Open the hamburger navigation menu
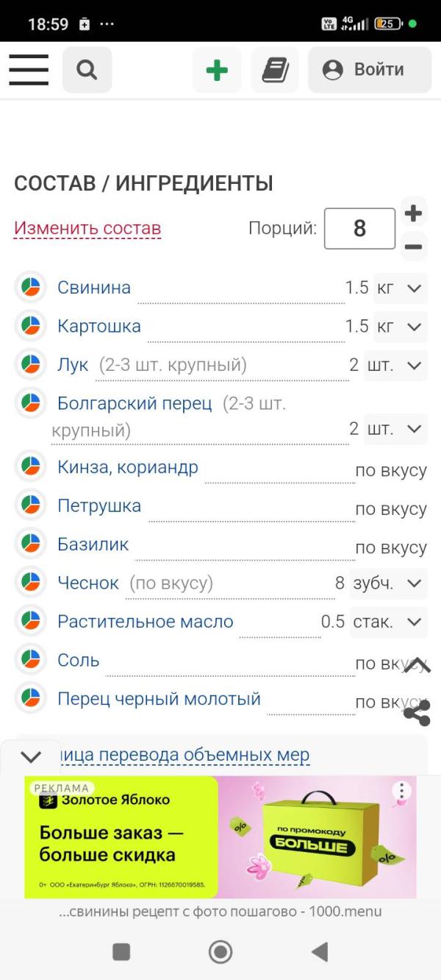441x980 pixels. (x=29, y=70)
